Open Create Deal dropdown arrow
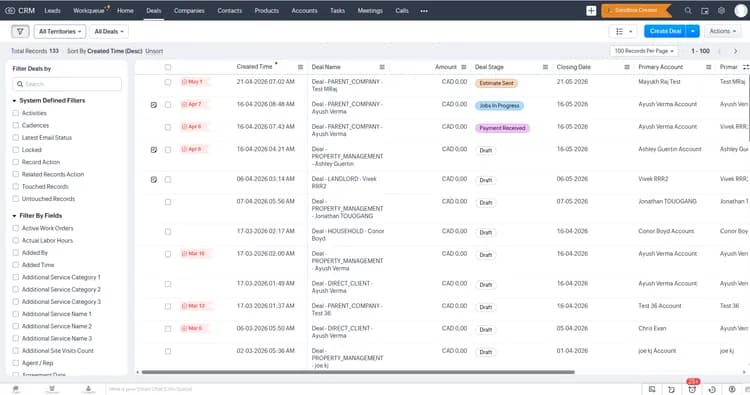 point(693,31)
